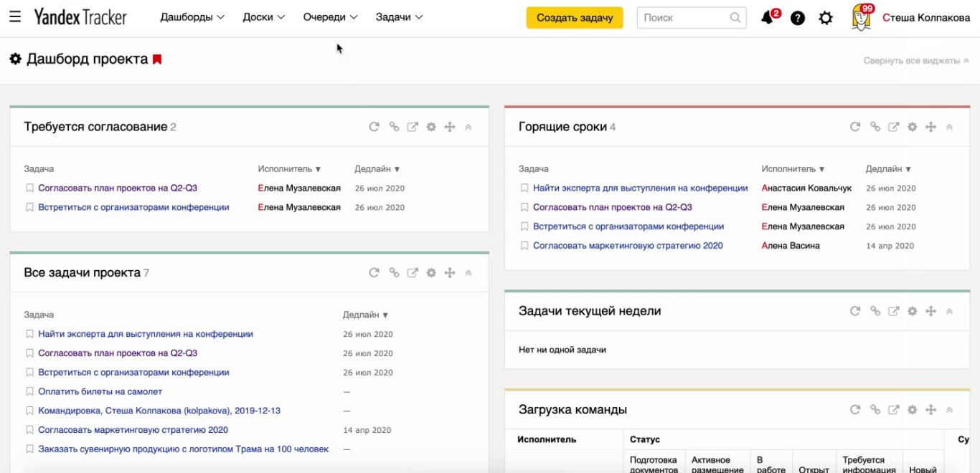The image size is (980, 473).
Task: Click the search field "Поиск"
Action: (x=685, y=17)
